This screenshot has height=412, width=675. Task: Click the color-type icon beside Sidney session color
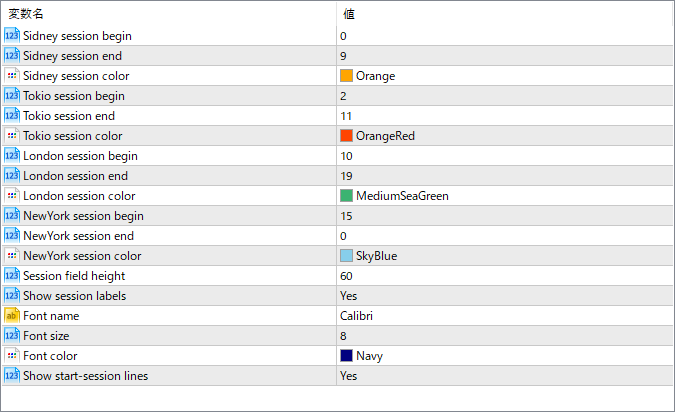(11, 76)
